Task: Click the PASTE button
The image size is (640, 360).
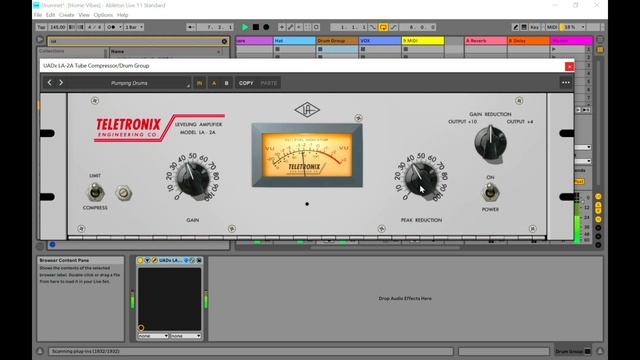Action: (x=269, y=83)
